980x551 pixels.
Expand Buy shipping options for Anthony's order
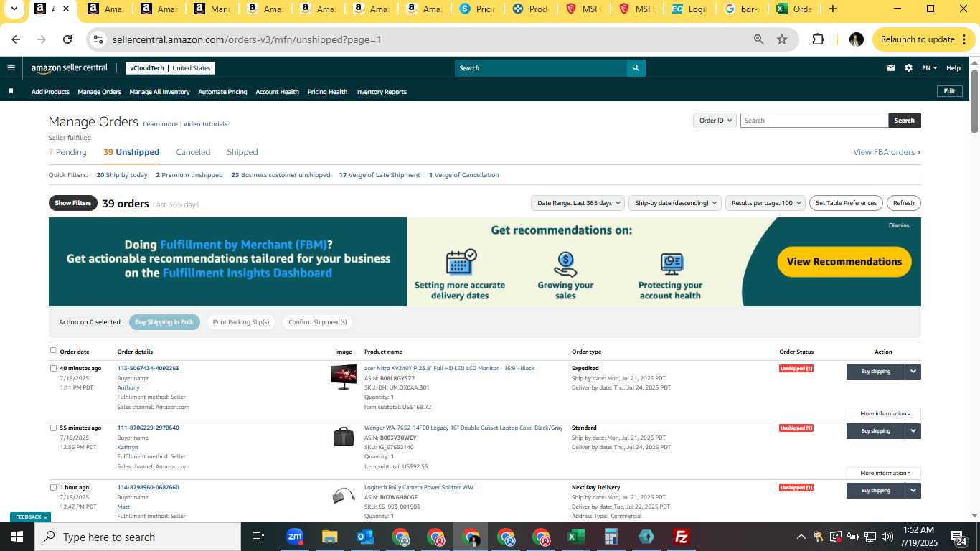coord(913,372)
